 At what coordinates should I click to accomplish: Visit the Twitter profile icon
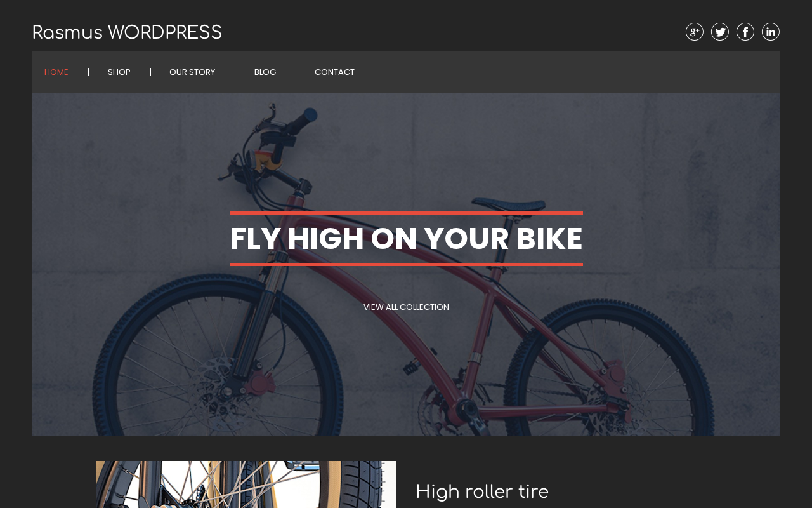720,32
